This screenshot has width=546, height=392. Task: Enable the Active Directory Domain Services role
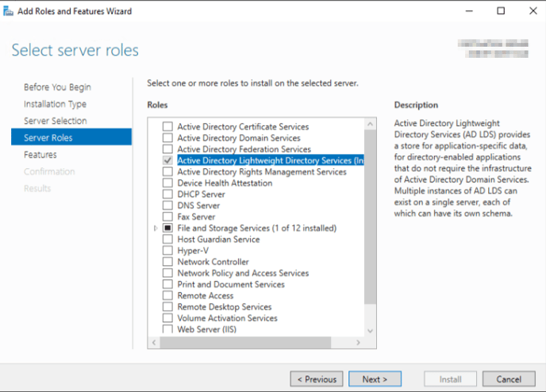tap(167, 138)
